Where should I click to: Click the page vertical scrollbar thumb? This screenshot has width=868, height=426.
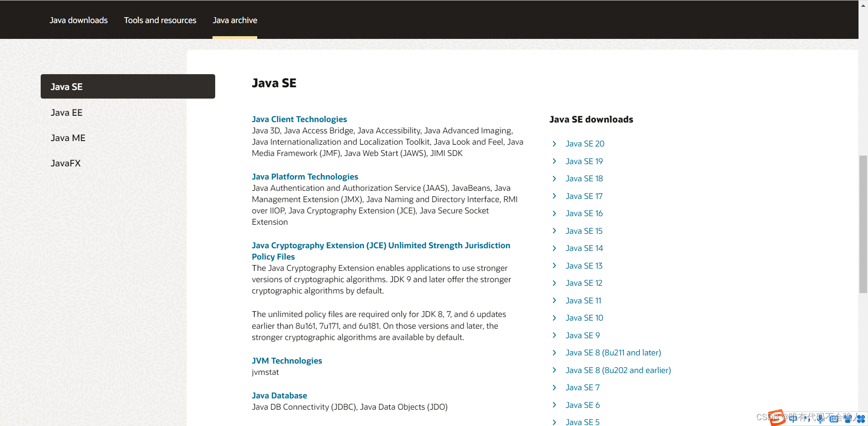[863, 224]
